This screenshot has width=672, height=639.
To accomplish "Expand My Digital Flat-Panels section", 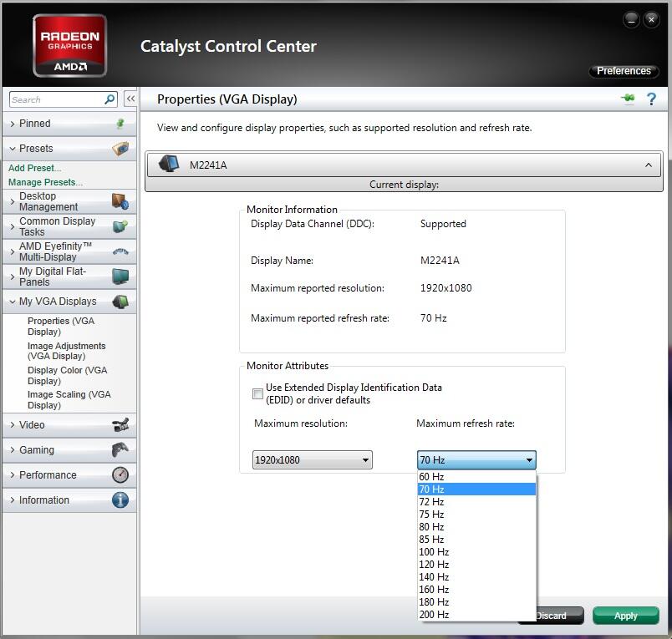I will click(12, 276).
